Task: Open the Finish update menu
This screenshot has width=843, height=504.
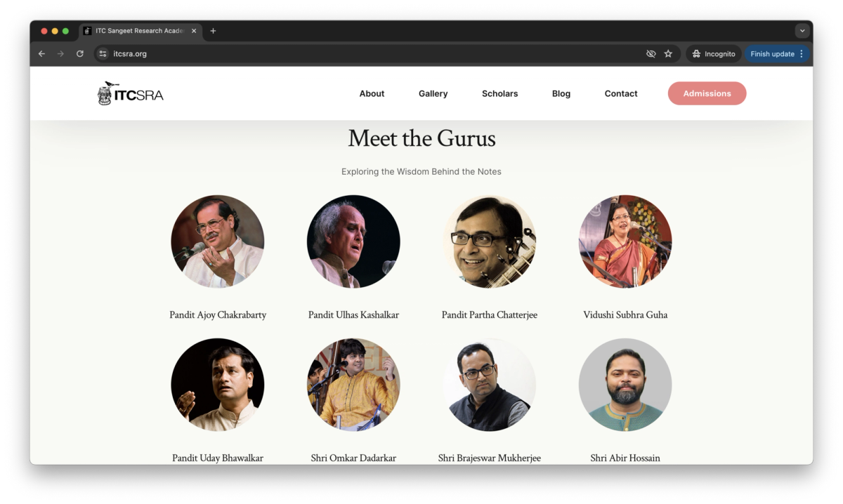Action: coord(777,54)
